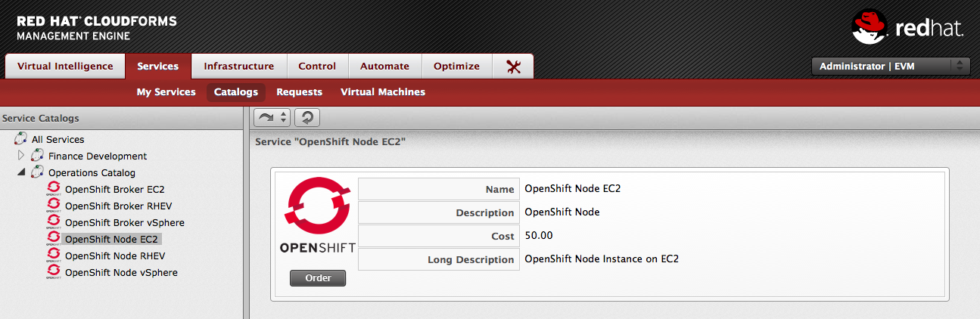Switch to the Infrastructure tab
Viewport: 980px width, 319px height.
tap(238, 67)
